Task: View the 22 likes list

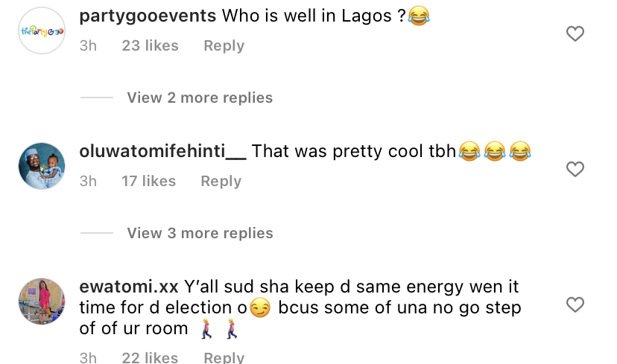Action: point(150,357)
